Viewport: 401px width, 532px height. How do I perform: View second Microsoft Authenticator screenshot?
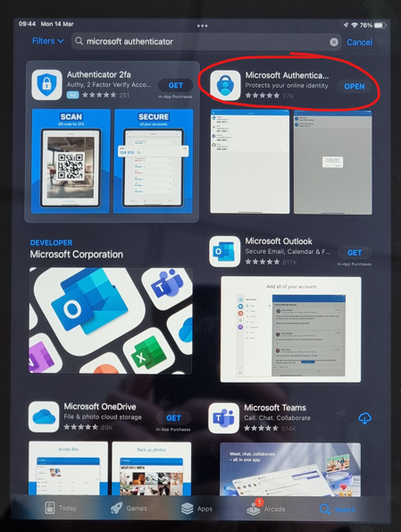[x=332, y=162]
